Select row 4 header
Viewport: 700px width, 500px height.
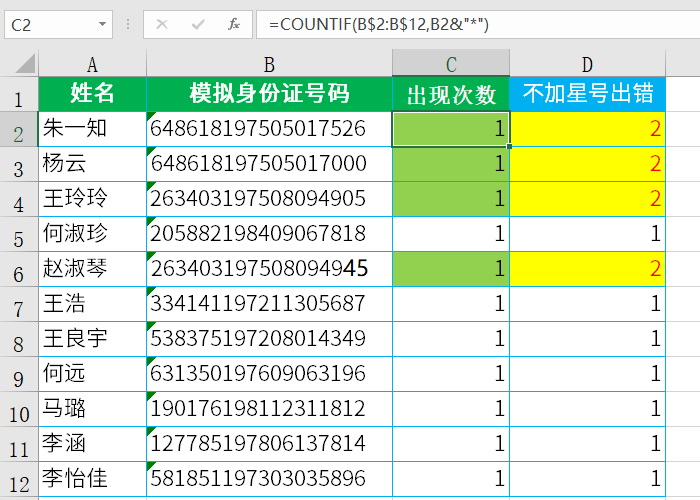coord(19,200)
